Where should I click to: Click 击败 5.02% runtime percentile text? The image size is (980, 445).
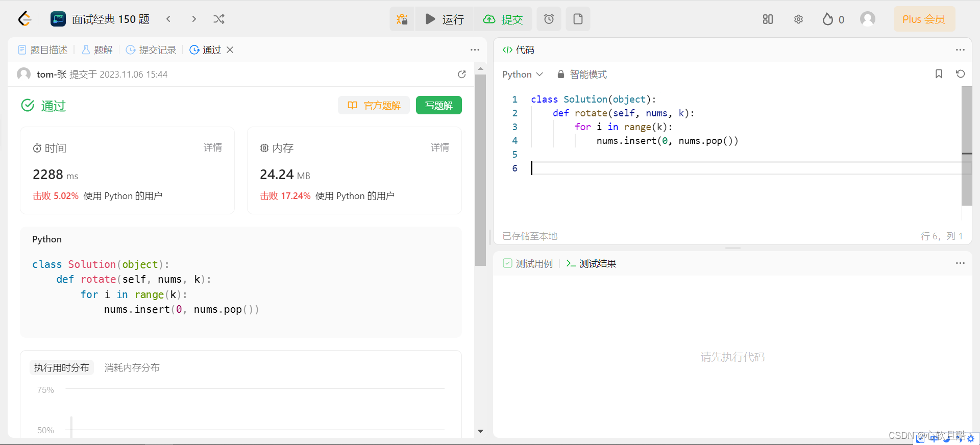coord(56,196)
